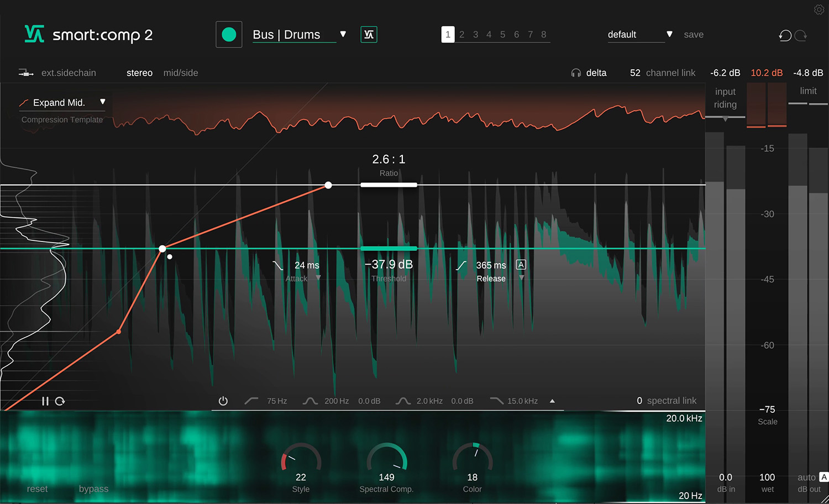Click the 0.0 dB in value

726,477
